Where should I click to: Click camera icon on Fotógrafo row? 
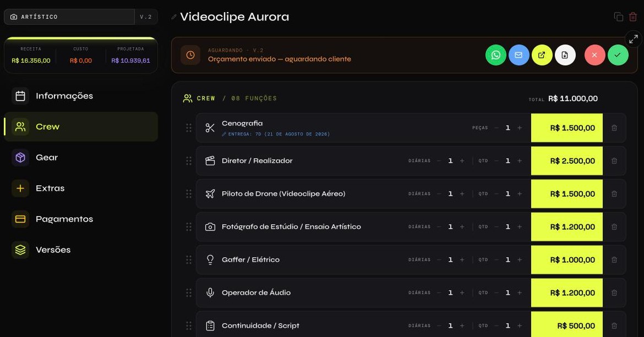click(x=210, y=226)
